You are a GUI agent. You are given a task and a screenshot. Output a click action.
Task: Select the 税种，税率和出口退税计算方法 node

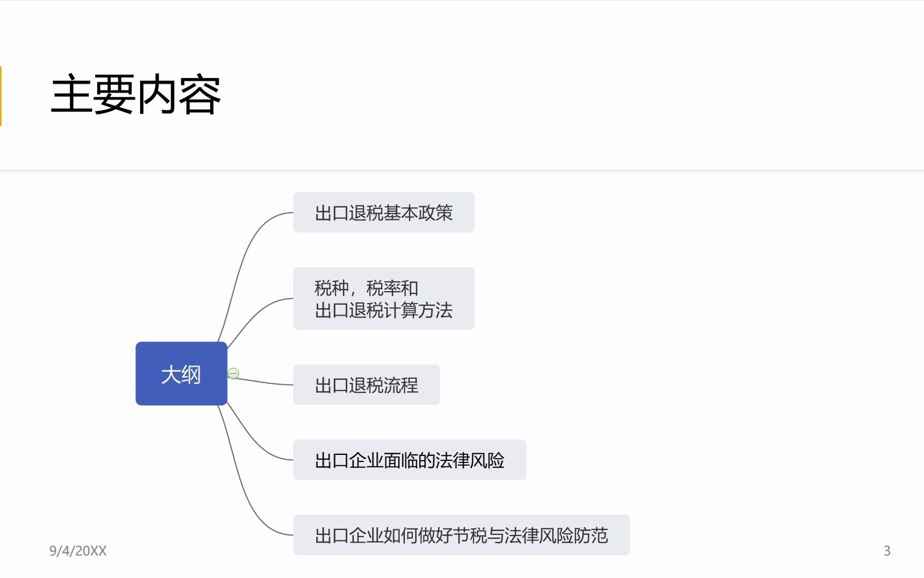[x=383, y=299]
